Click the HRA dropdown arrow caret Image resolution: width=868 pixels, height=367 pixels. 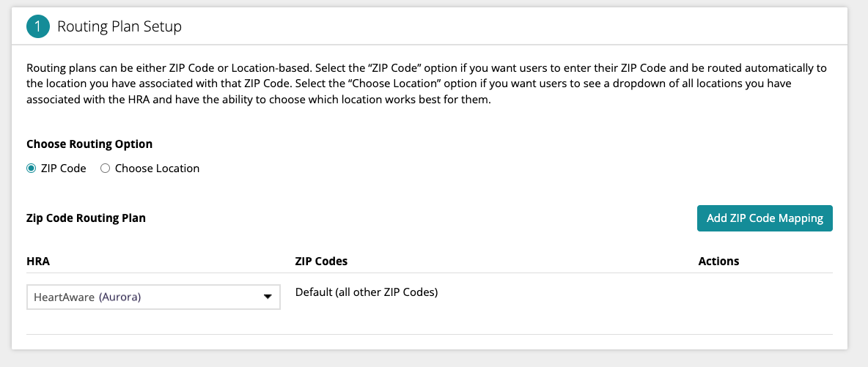click(x=268, y=297)
